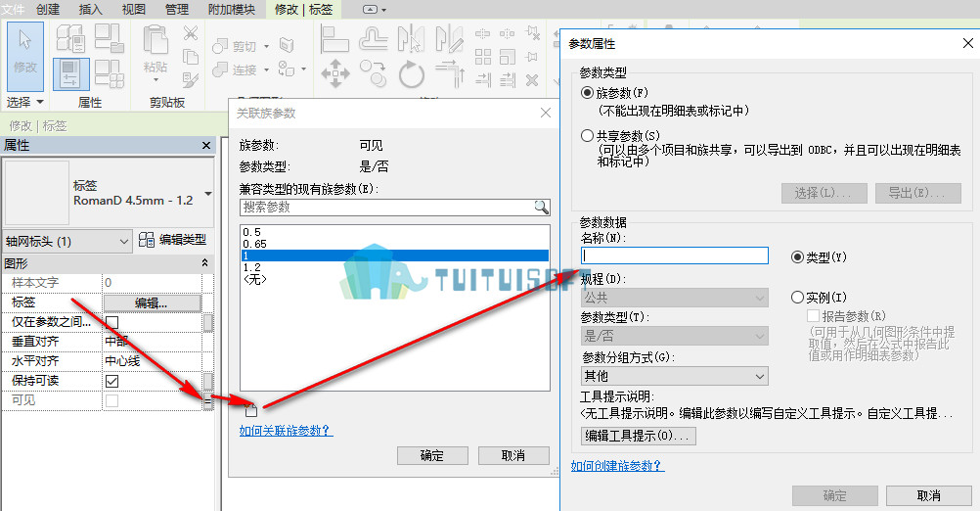Select the Offset tool icon
This screenshot has width=980, height=511.
(374, 39)
